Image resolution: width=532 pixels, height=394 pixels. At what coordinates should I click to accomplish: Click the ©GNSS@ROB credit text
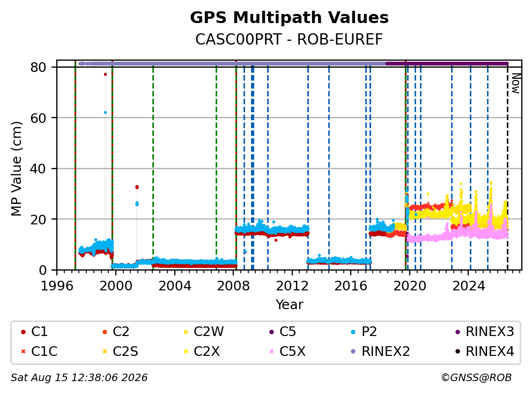[476, 377]
